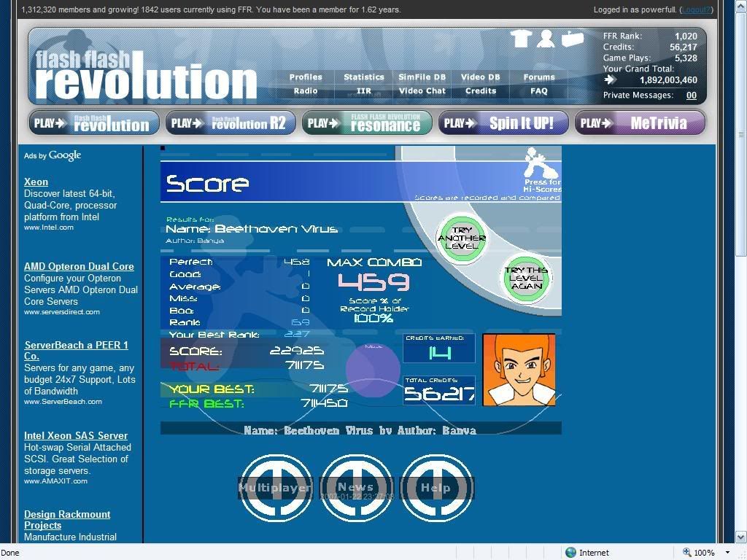Viewport: 747px width, 560px height.
Task: Click the t-shirt shop icon
Action: point(520,39)
